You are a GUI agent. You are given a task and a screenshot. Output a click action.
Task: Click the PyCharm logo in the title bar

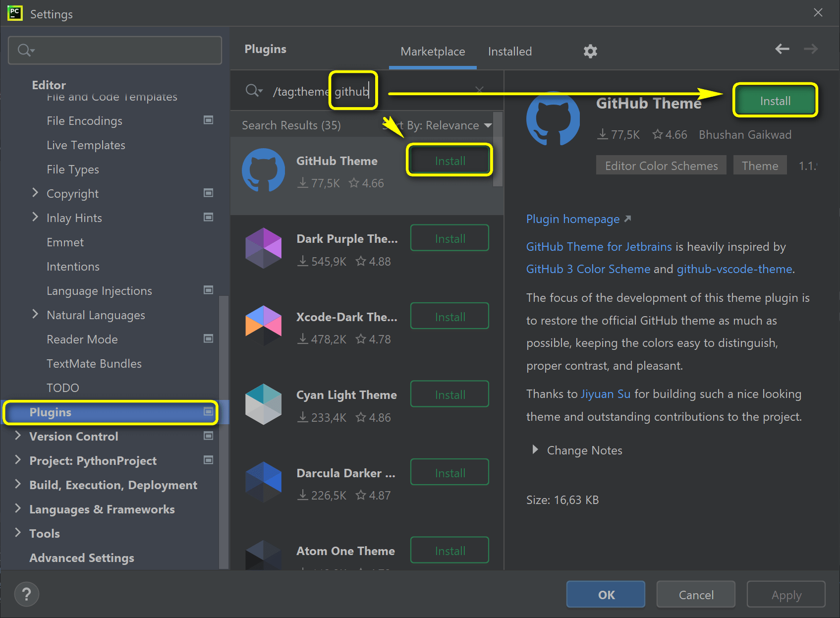pyautogui.click(x=15, y=13)
